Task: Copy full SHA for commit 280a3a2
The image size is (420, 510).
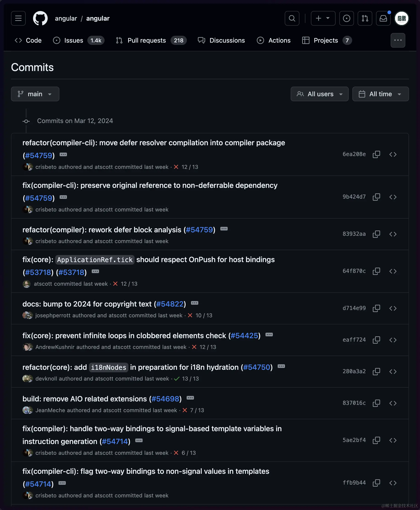Action: 376,371
